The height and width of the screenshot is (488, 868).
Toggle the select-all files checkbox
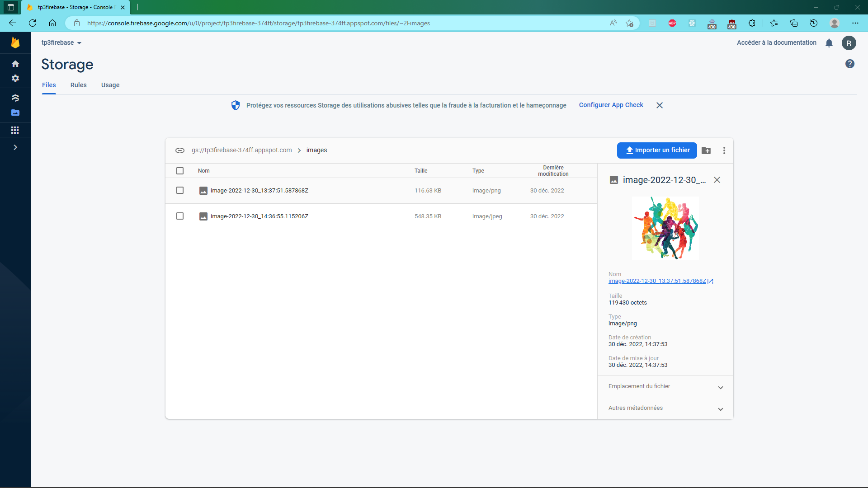pyautogui.click(x=180, y=171)
